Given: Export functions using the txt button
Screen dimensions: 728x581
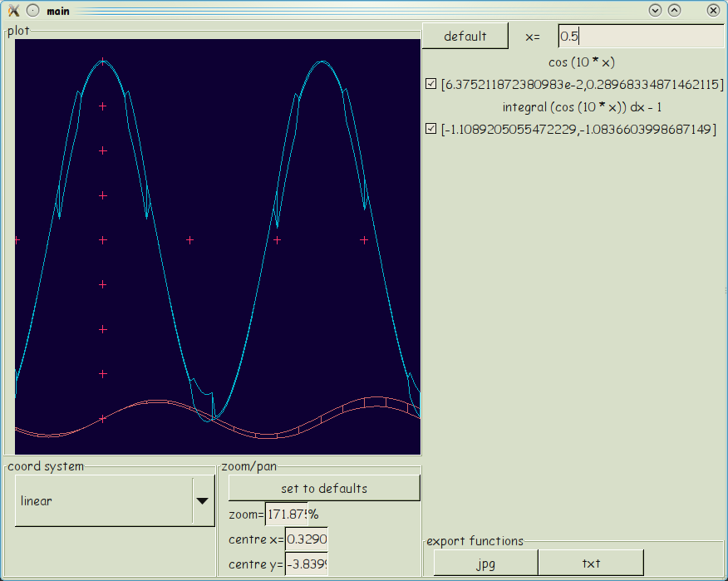Looking at the screenshot, I should click(x=591, y=563).
